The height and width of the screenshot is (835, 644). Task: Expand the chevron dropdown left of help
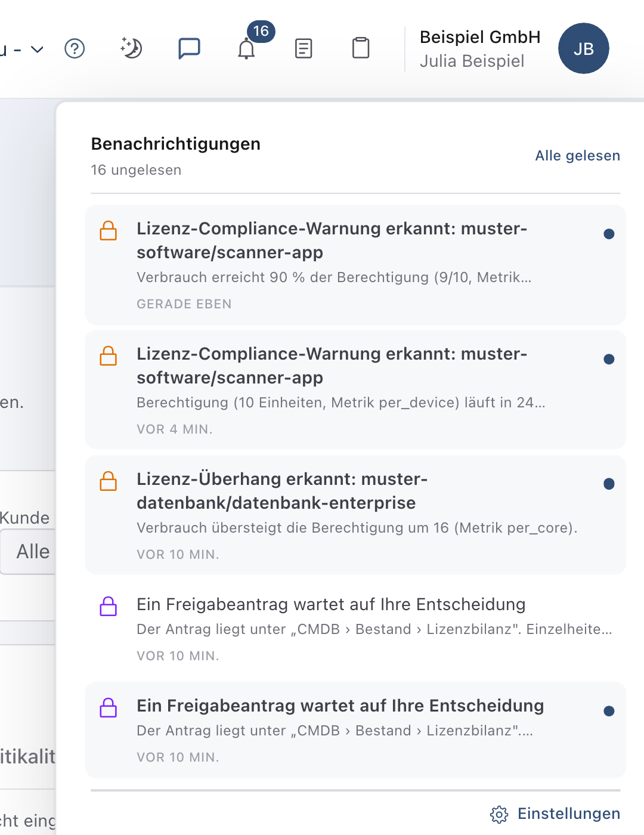tap(37, 49)
